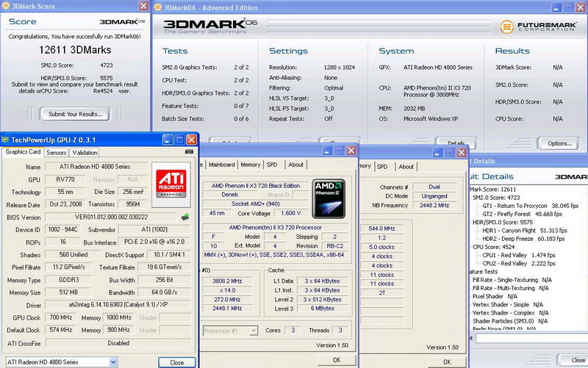Click the BIOS Version field in GPU-Z
This screenshot has height=368, width=588.
[x=111, y=217]
